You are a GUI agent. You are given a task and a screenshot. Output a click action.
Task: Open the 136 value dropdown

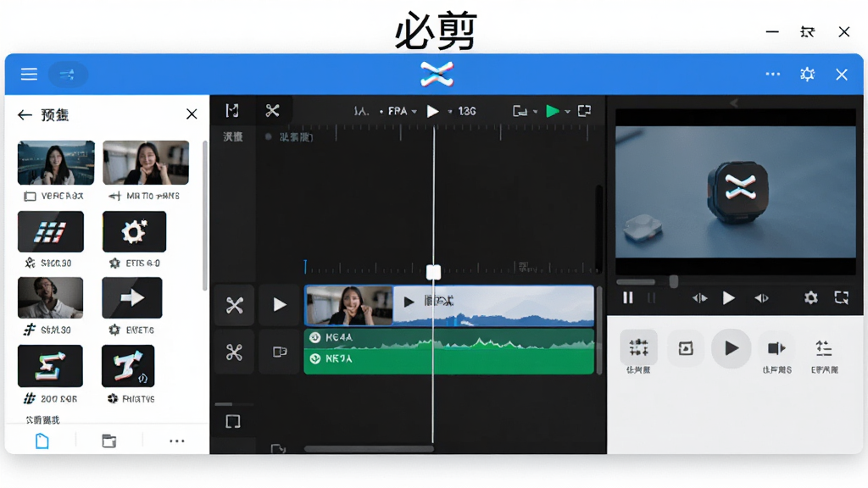[462, 111]
